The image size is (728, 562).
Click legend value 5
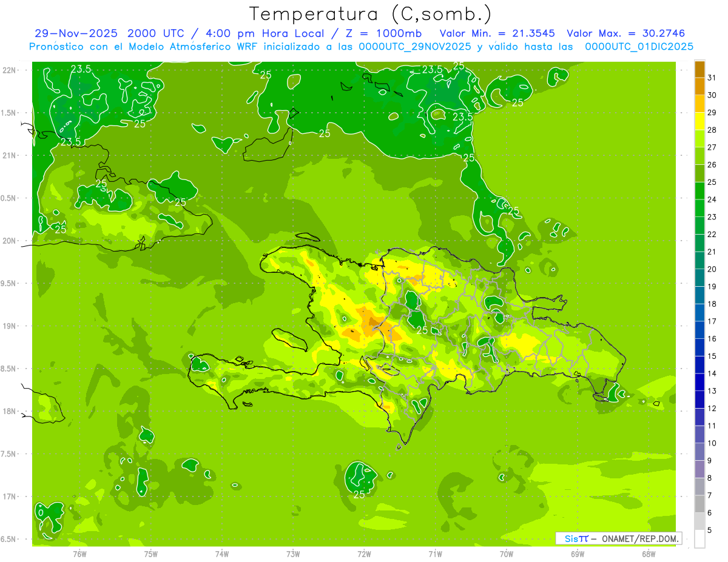pos(710,530)
